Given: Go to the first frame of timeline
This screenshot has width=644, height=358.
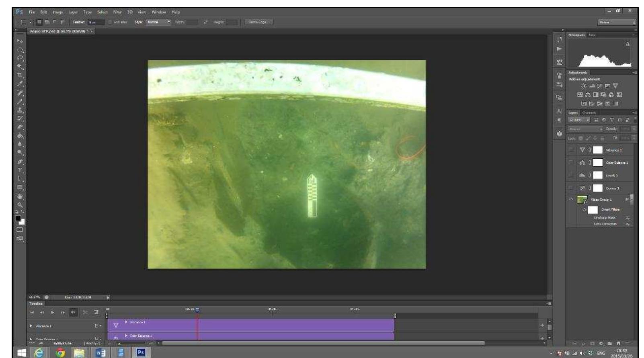Looking at the screenshot, I should click(x=32, y=312).
